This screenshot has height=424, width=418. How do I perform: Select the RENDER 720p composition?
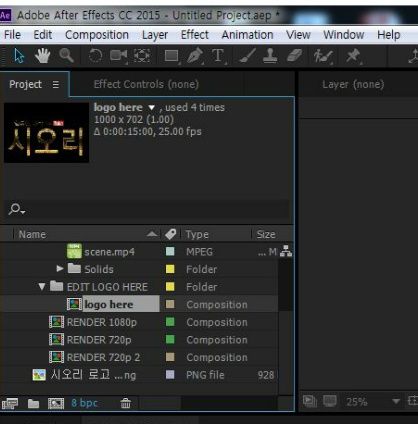(x=99, y=340)
